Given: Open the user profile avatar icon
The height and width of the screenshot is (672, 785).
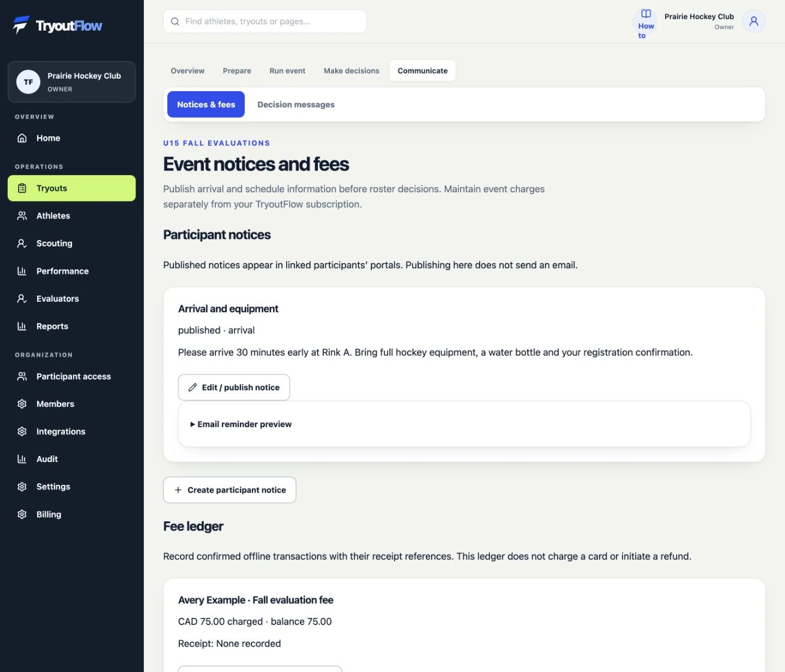Looking at the screenshot, I should (x=754, y=22).
